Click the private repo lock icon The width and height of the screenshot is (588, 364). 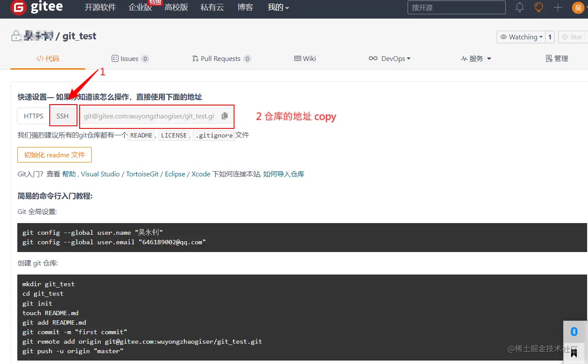pos(16,36)
